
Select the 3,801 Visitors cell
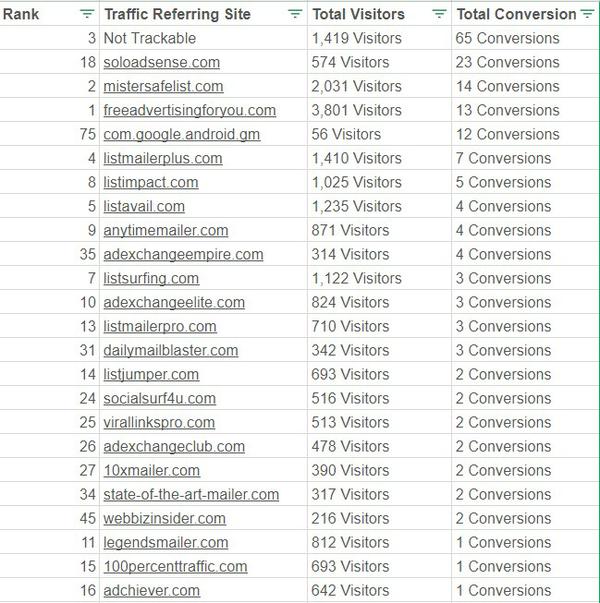pyautogui.click(x=357, y=110)
